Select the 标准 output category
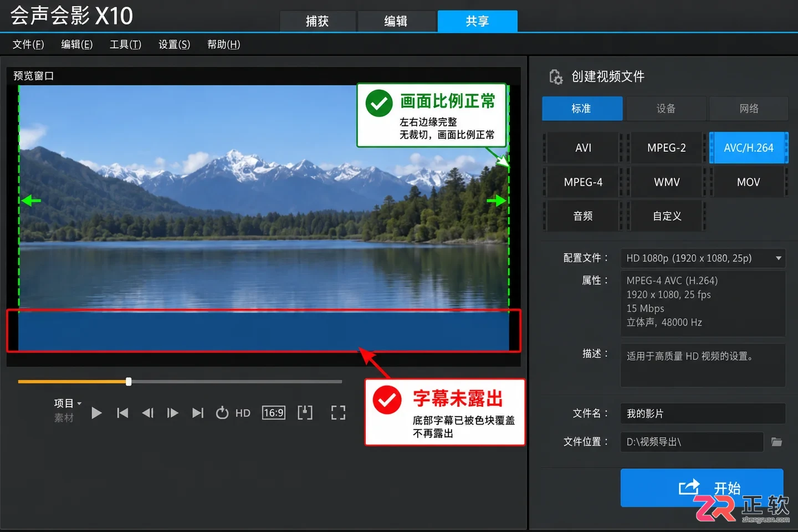Screen dimensions: 798x532 coord(582,109)
